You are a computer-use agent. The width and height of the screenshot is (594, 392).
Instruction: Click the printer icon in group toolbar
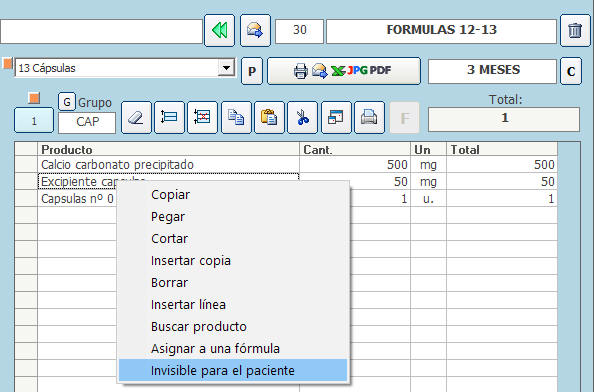pos(369,117)
